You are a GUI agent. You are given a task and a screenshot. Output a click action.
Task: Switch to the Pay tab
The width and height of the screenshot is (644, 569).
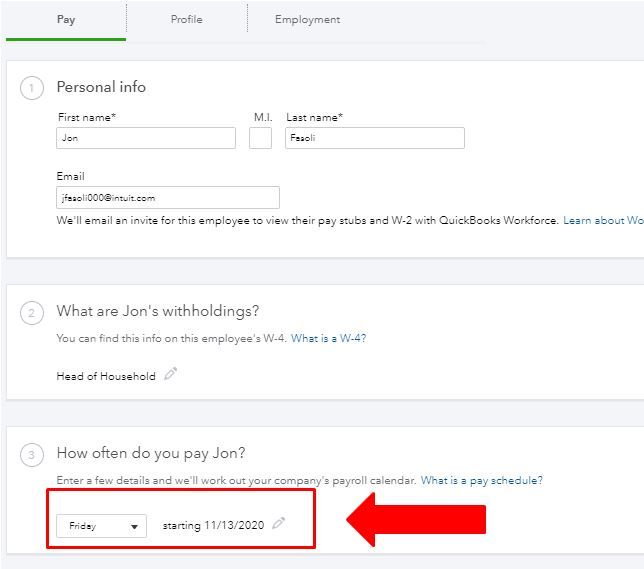tap(66, 20)
